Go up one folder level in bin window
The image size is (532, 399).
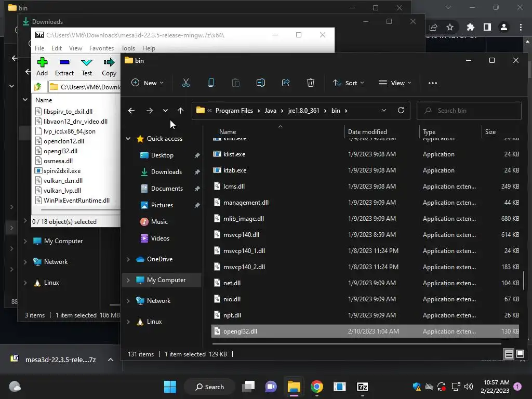pyautogui.click(x=180, y=111)
